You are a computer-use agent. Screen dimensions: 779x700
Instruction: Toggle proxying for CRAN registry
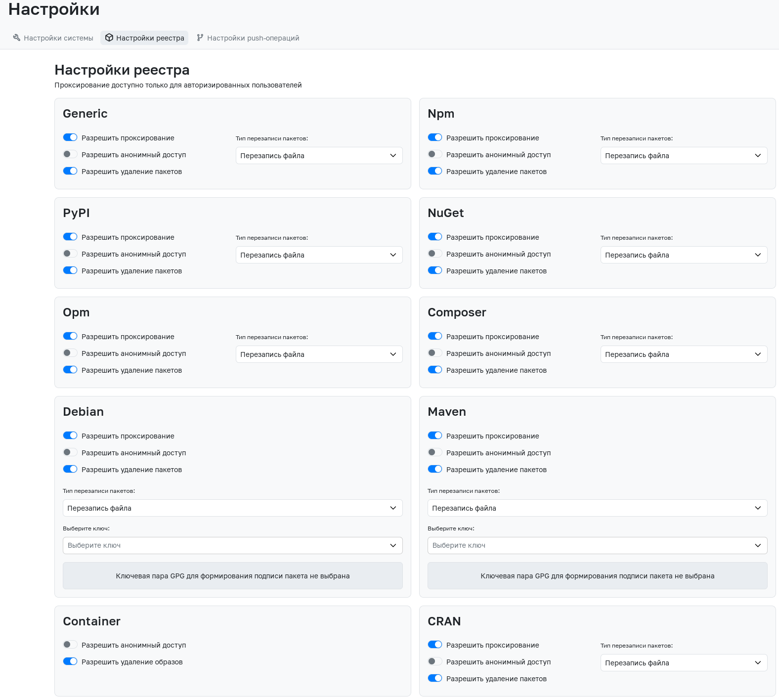click(435, 645)
